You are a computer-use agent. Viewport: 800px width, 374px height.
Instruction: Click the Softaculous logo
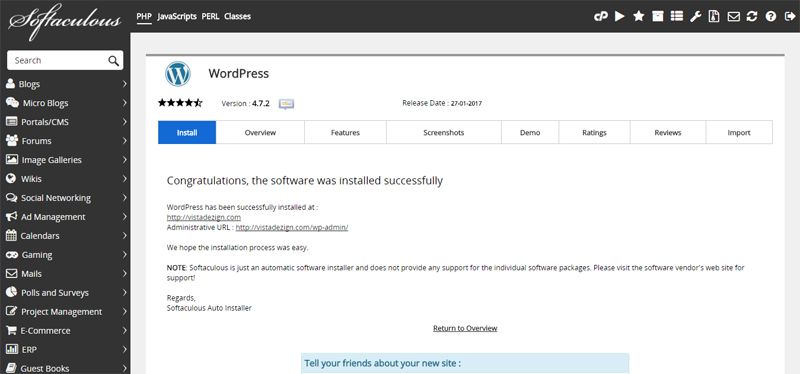tap(65, 21)
